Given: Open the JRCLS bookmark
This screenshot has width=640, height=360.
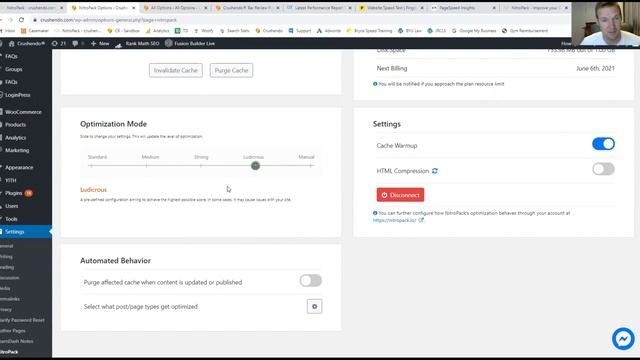Looking at the screenshot, I should 437,31.
